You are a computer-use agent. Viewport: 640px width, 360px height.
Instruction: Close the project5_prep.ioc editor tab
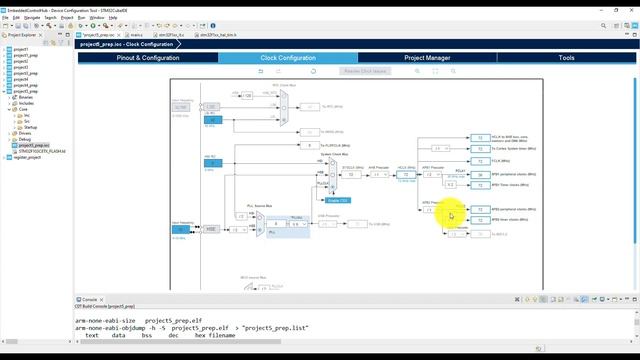(119, 36)
